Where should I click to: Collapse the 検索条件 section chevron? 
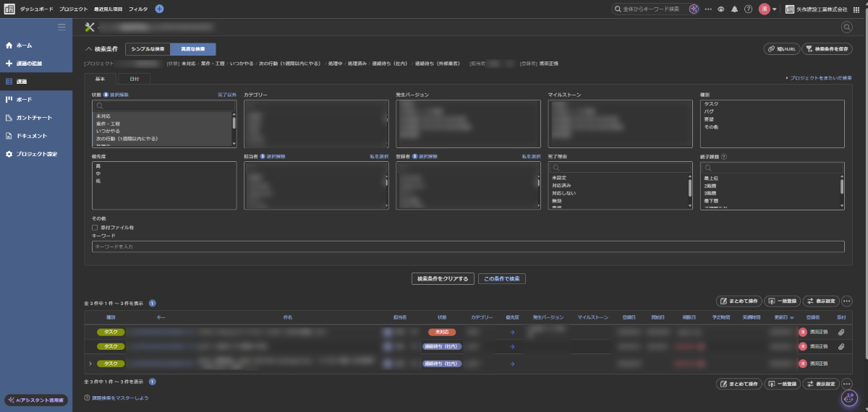(89, 49)
